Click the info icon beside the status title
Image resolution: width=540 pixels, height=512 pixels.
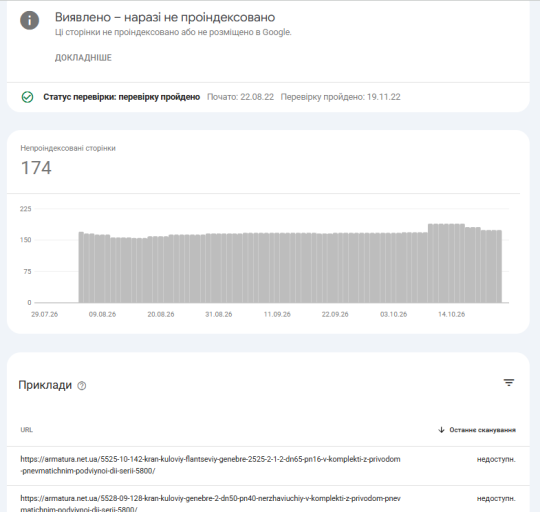tap(30, 20)
